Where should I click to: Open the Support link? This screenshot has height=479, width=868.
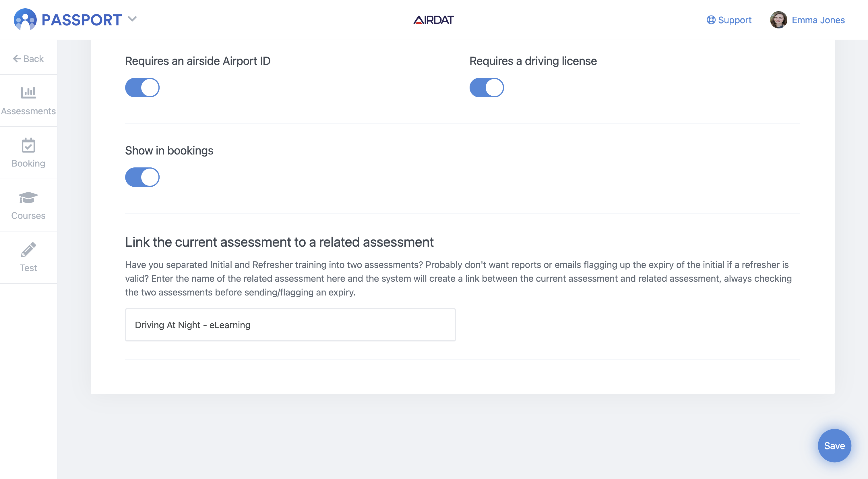click(735, 20)
